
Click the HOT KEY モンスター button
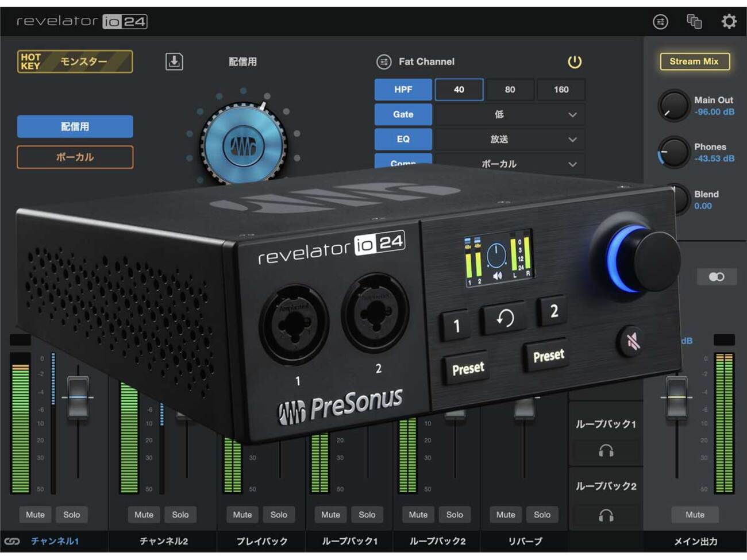[75, 61]
